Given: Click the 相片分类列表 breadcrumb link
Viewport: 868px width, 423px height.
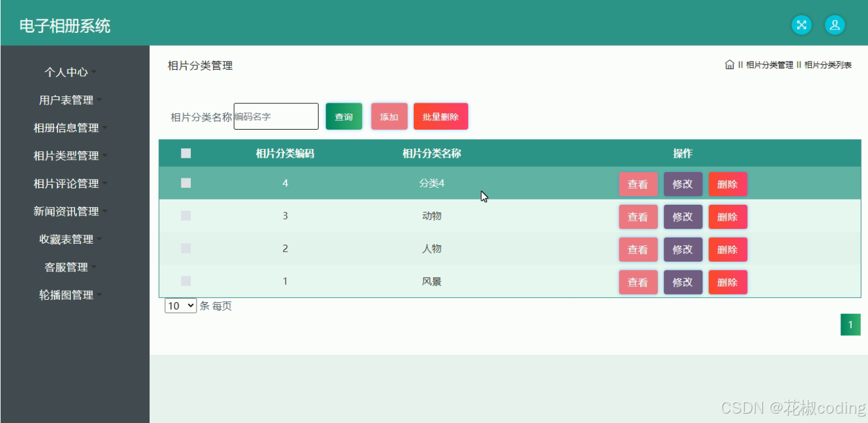Looking at the screenshot, I should pyautogui.click(x=828, y=65).
